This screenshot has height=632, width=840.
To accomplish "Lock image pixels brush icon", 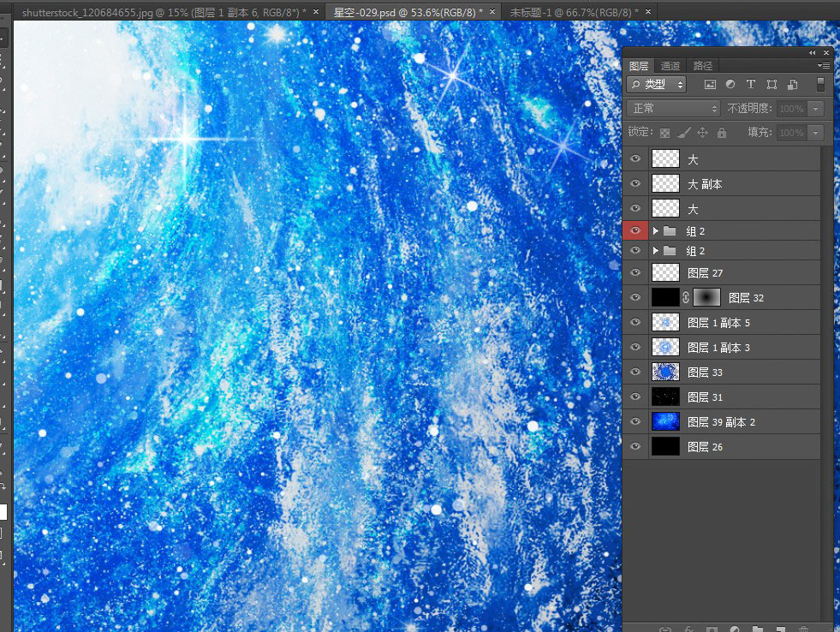I will pos(683,133).
